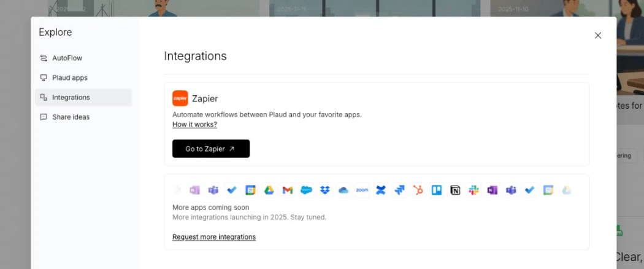Open AutoFlow in the Explore sidebar

[x=83, y=58]
